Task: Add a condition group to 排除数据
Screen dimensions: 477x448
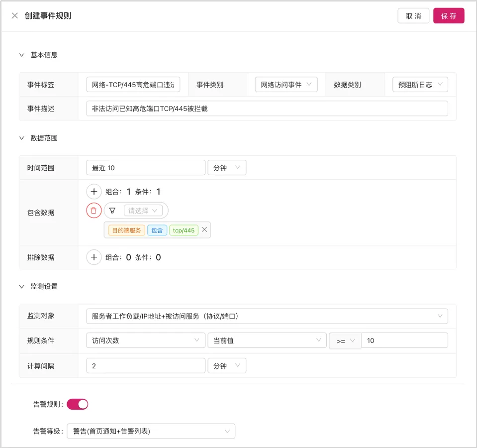Action: coord(94,257)
